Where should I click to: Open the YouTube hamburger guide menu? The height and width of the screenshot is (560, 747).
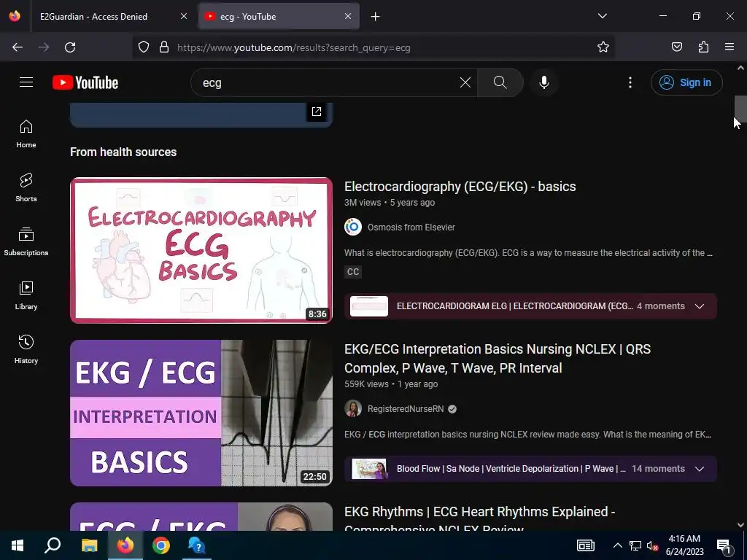tap(26, 82)
